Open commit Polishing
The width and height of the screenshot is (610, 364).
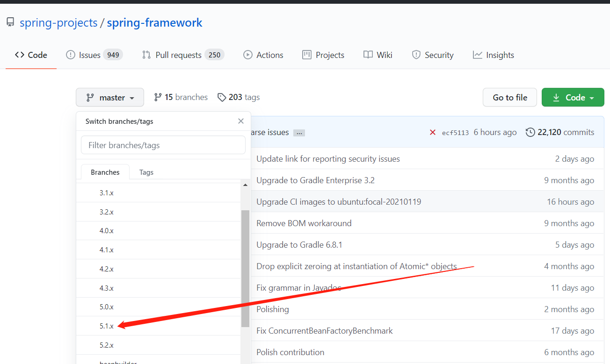coord(273,309)
